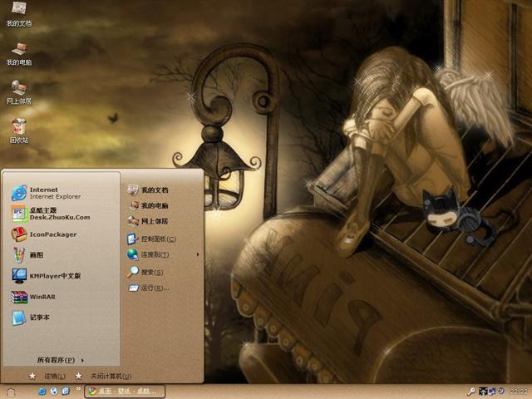Image resolution: width=532 pixels, height=399 pixels.
Task: Open 我的电脑 in start menu right pane
Action: (148, 205)
